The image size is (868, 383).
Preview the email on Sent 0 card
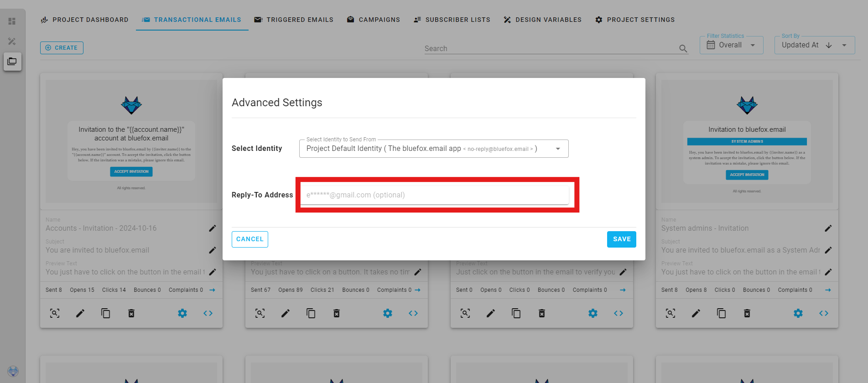click(465, 313)
